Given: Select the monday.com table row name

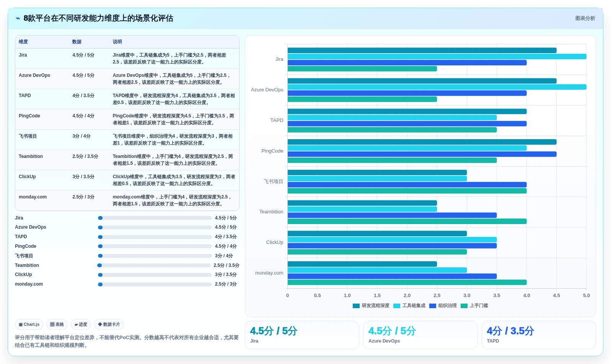Looking at the screenshot, I should pos(33,197).
